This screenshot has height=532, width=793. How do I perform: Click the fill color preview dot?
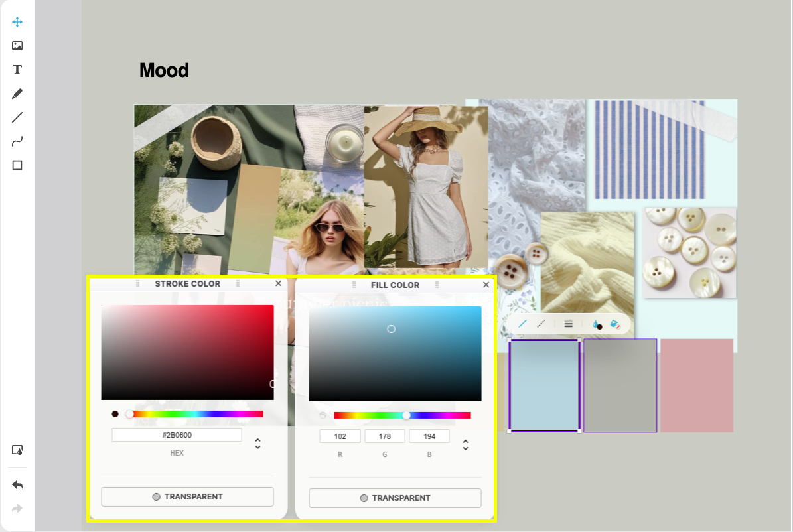pyautogui.click(x=323, y=415)
